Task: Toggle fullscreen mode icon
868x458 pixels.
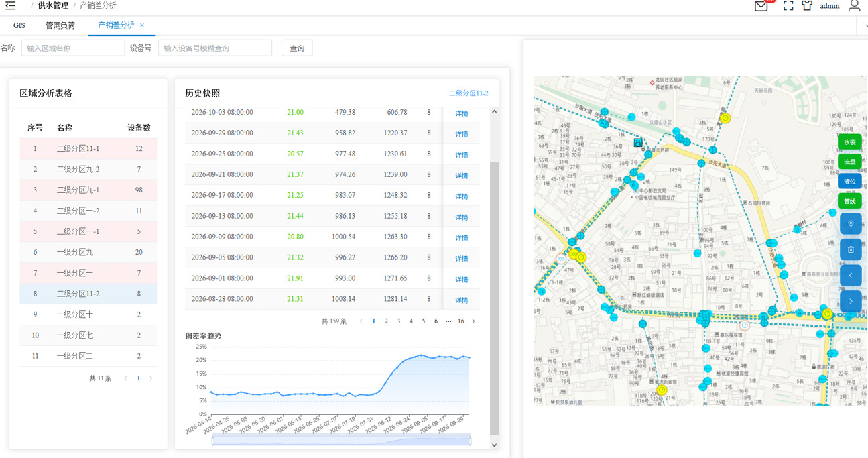Action: (788, 6)
